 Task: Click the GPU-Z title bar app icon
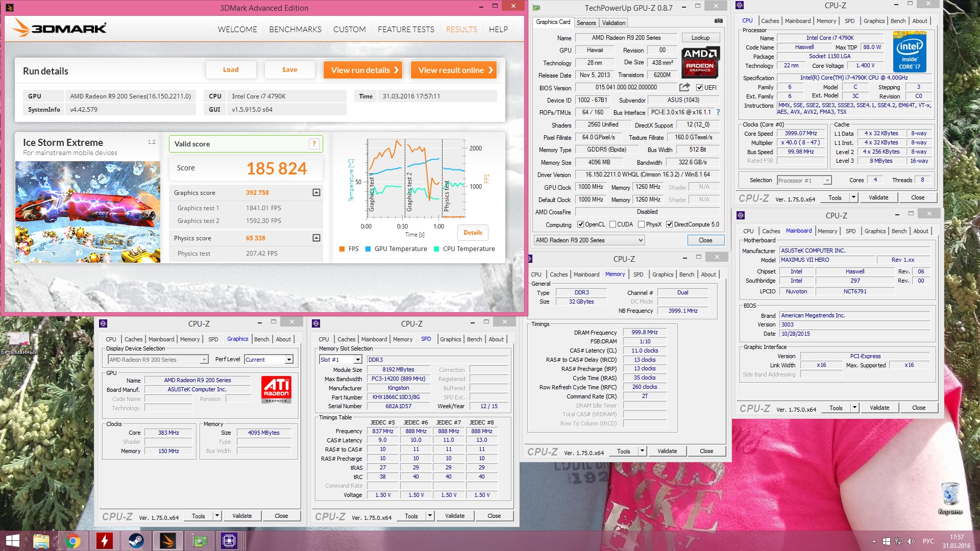click(536, 8)
